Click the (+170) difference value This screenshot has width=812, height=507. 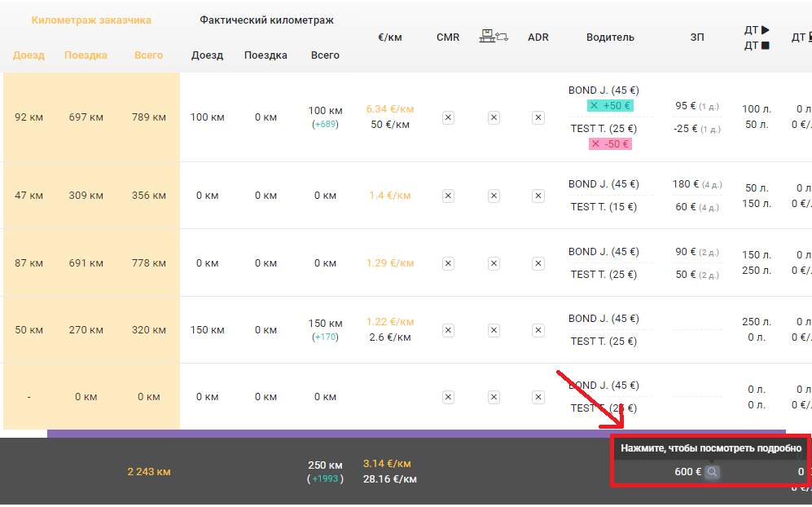325,337
